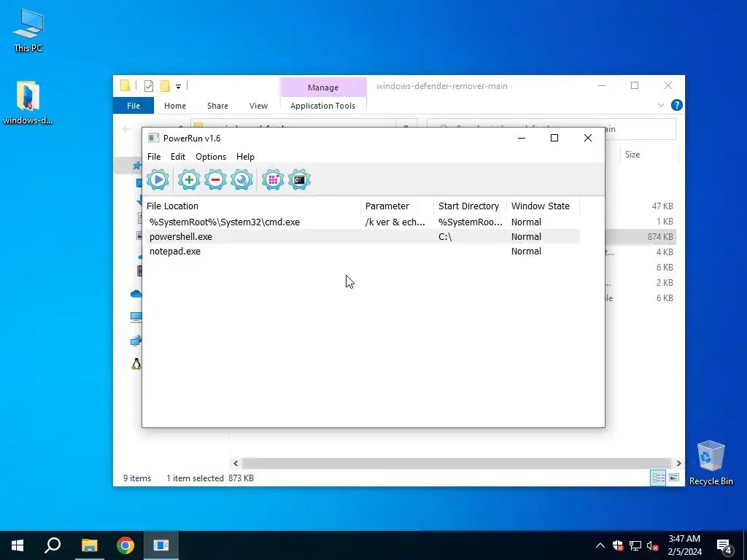The width and height of the screenshot is (747, 560).
Task: Switch to View tab in Explorer
Action: tap(259, 106)
